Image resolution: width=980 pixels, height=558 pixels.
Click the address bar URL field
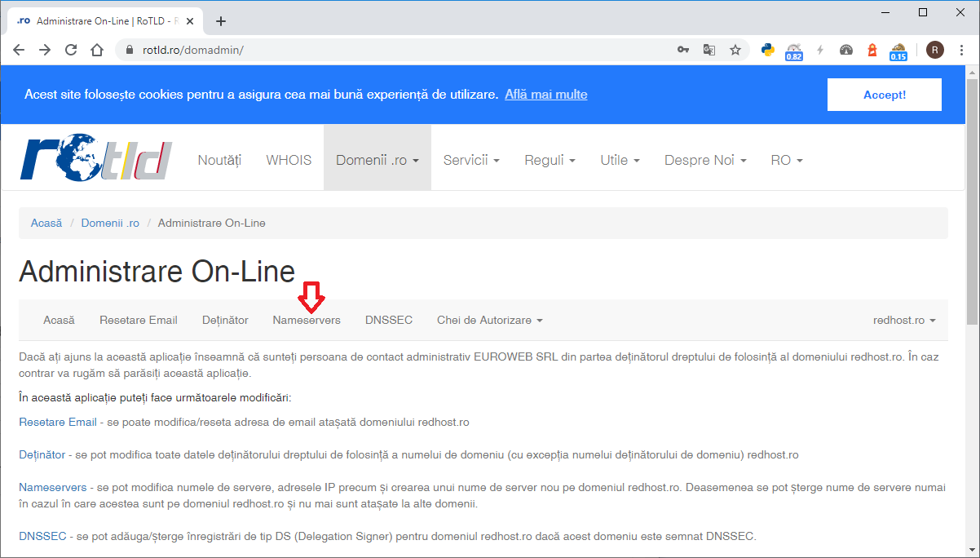(x=391, y=50)
